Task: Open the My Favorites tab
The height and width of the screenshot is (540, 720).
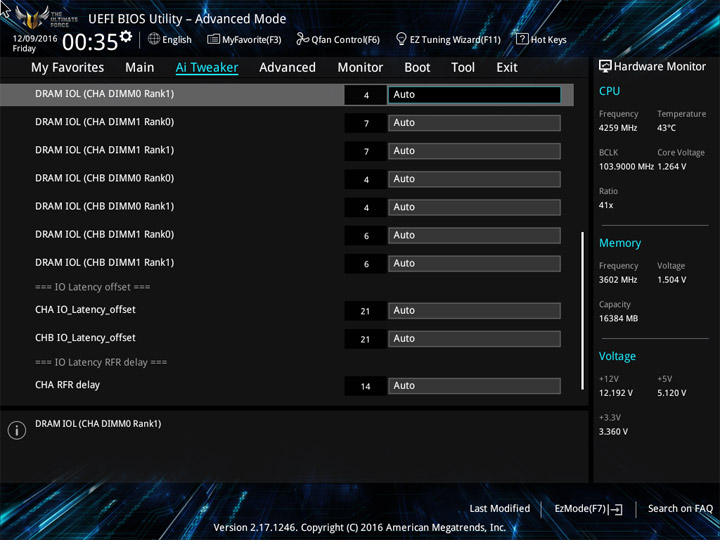Action: click(x=68, y=68)
